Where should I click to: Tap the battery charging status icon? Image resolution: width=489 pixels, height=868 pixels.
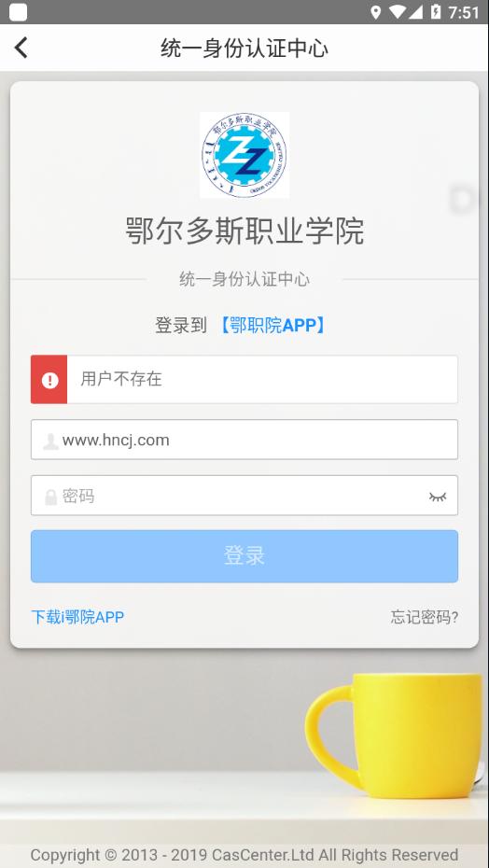point(436,12)
